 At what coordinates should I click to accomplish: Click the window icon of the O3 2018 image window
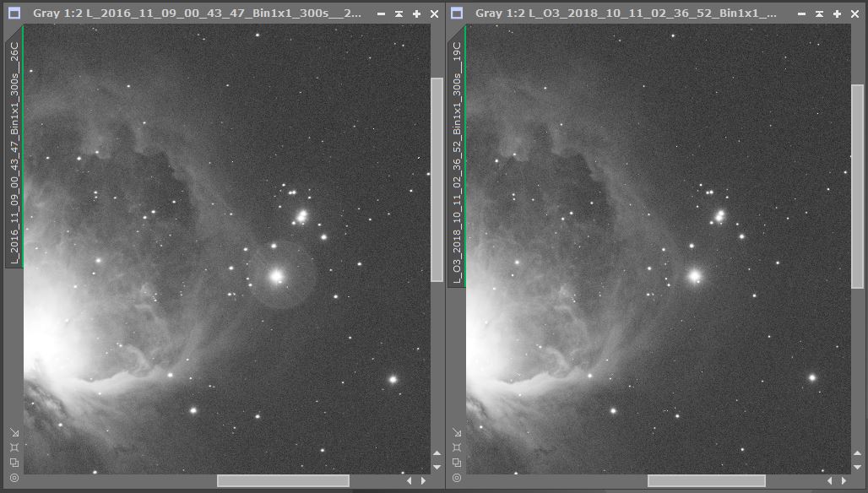[457, 13]
